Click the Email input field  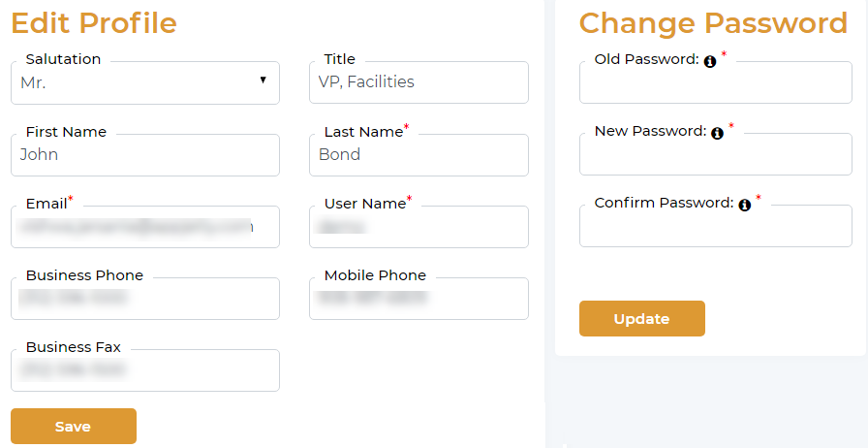point(144,227)
